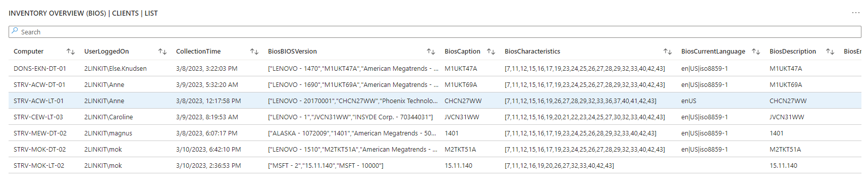Screen dimensions: 868x187
Task: Click BiosCaption cell 15.11.140
Action: (x=458, y=165)
